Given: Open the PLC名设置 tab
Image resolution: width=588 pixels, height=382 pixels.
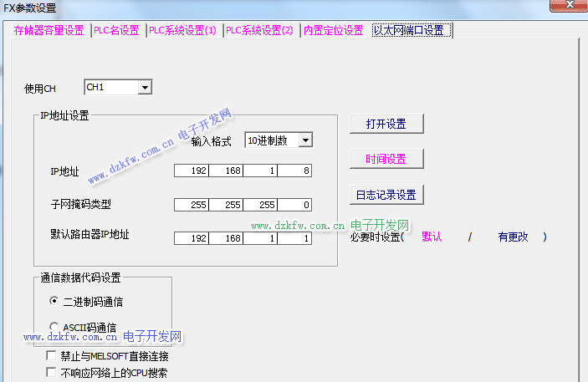Looking at the screenshot, I should pos(116,30).
